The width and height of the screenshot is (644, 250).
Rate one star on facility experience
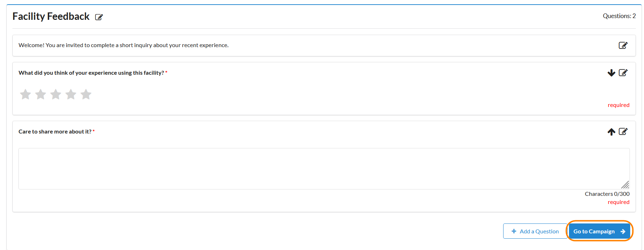tap(25, 95)
